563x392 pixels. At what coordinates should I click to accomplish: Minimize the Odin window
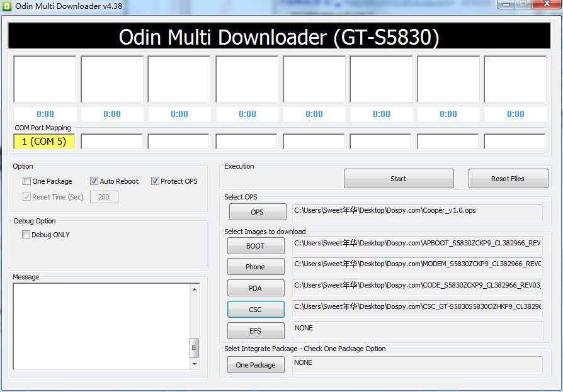tap(506, 4)
